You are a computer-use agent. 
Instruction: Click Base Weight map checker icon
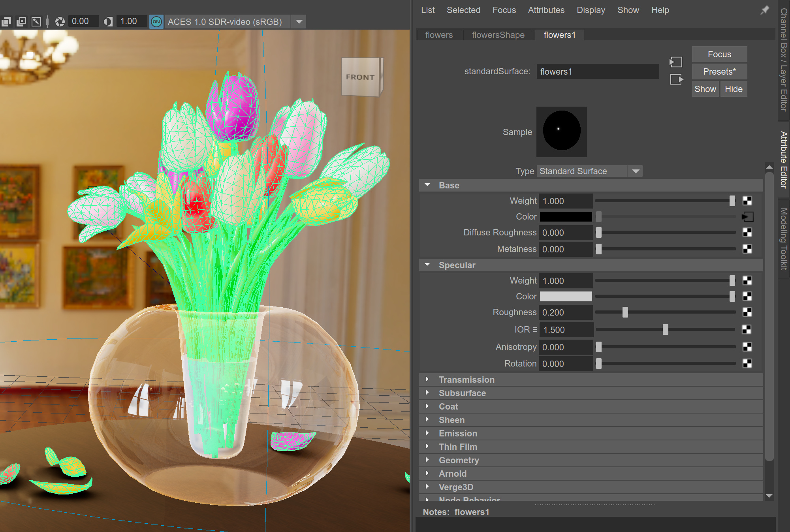point(747,201)
